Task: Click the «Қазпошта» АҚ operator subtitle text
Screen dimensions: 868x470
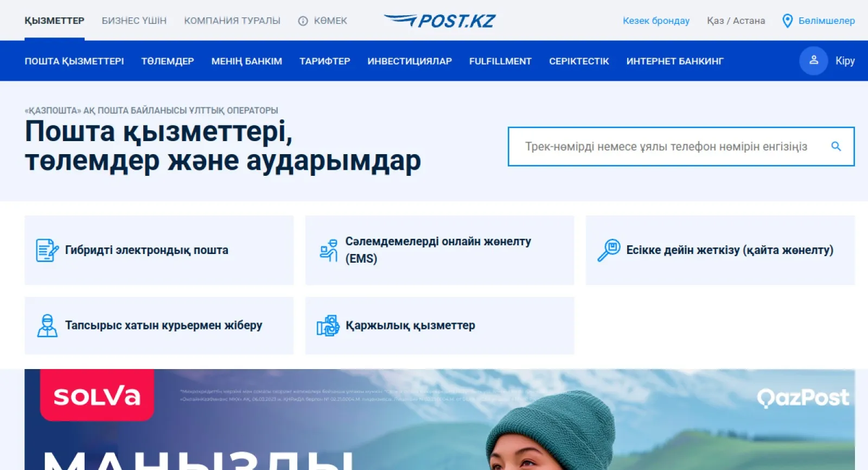Action: coord(151,110)
